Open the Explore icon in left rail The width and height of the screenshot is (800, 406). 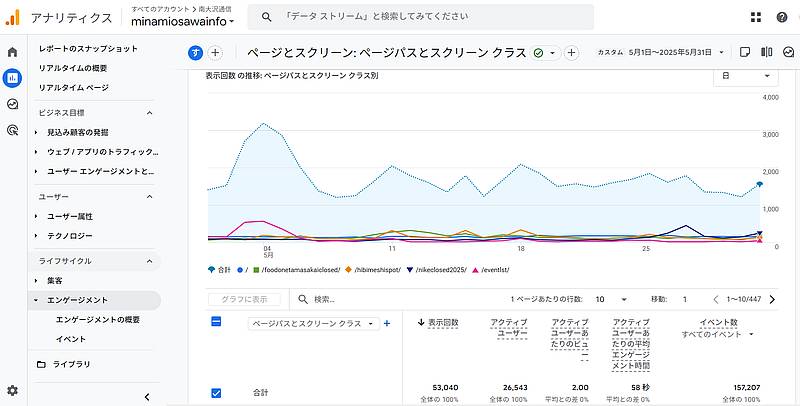(12, 103)
